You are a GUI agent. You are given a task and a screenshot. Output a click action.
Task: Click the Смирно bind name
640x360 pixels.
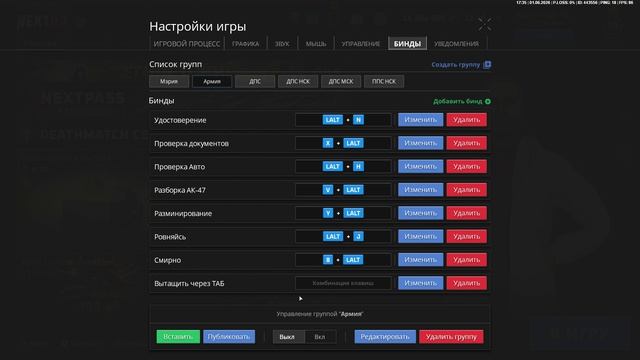tap(167, 260)
